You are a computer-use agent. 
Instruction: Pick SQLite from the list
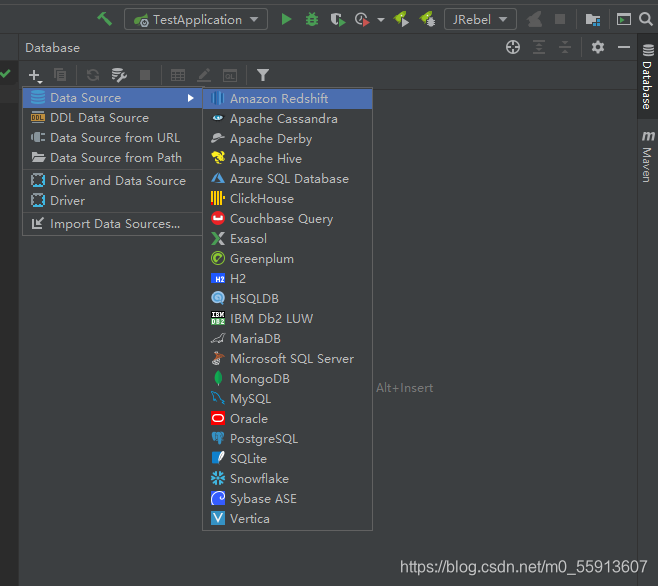(x=287, y=459)
